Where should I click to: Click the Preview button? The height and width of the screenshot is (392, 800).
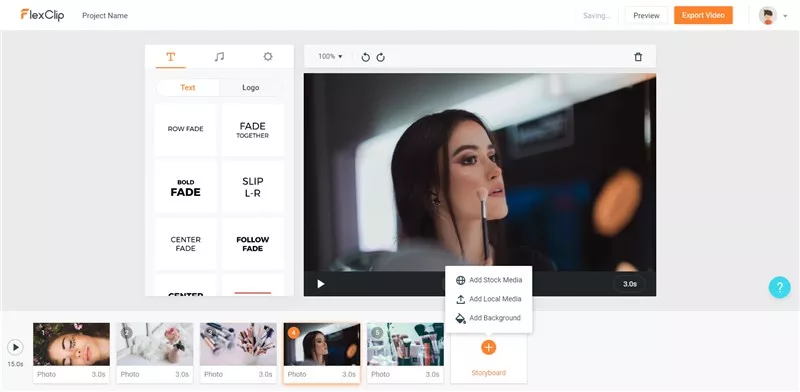pos(646,15)
